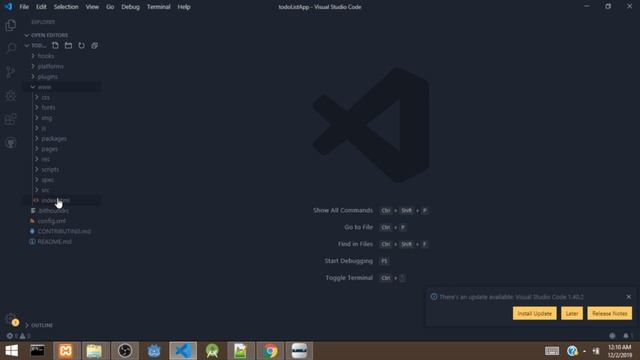Collapse the project root folder section
Screen dimensions: 640x360
point(36,45)
